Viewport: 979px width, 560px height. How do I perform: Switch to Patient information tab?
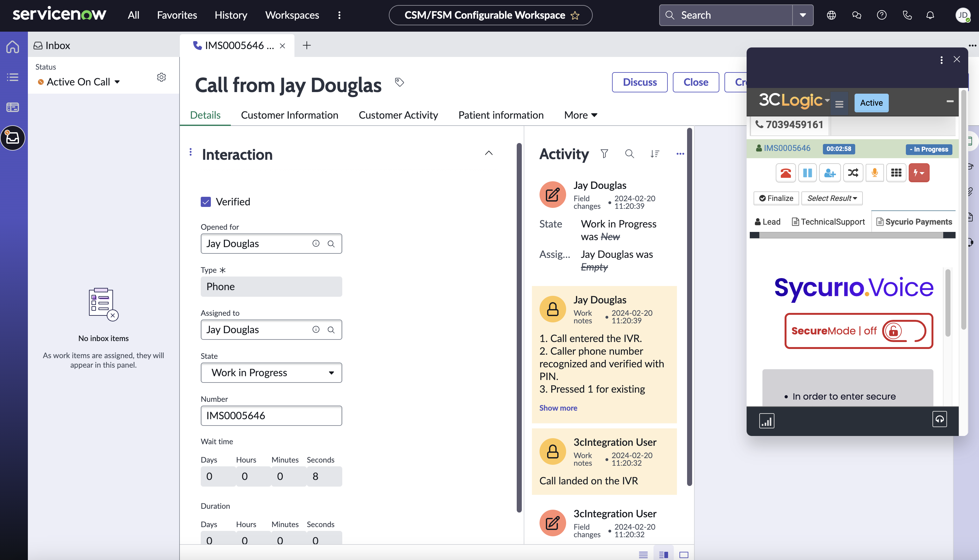501,114
